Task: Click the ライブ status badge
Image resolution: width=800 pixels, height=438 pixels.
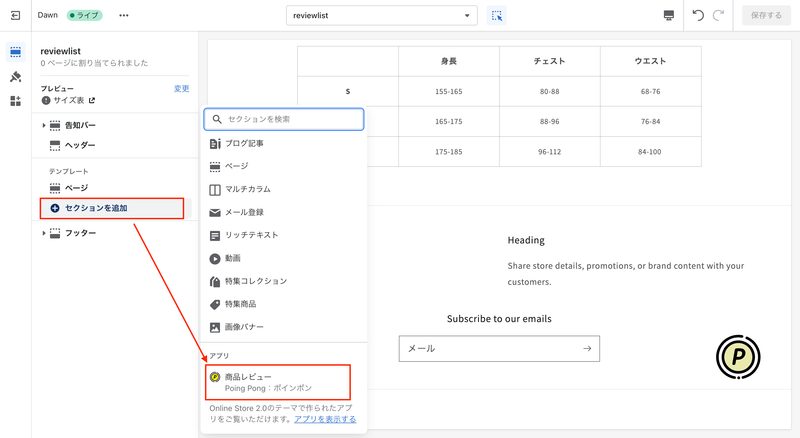Action: coord(85,15)
